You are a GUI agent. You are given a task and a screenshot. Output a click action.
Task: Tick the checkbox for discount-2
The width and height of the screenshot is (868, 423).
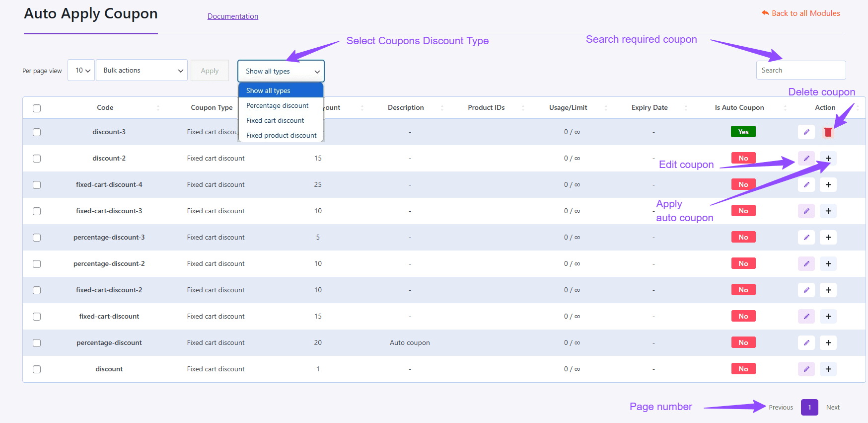point(37,159)
